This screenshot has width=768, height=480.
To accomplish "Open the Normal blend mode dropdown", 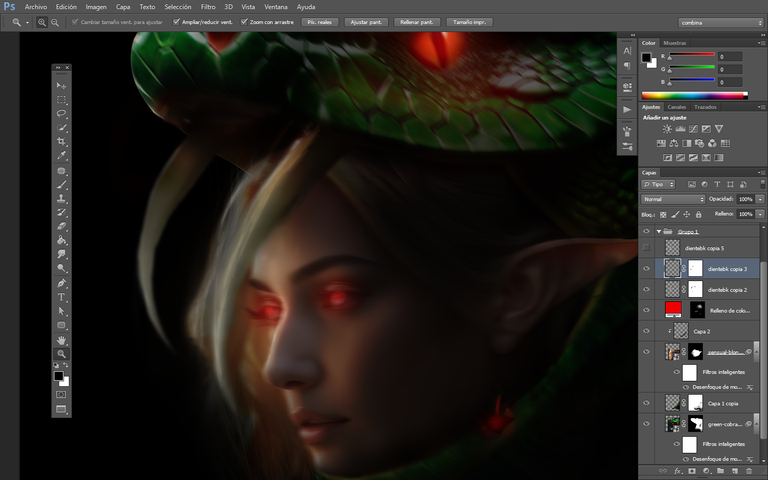I will click(x=673, y=199).
